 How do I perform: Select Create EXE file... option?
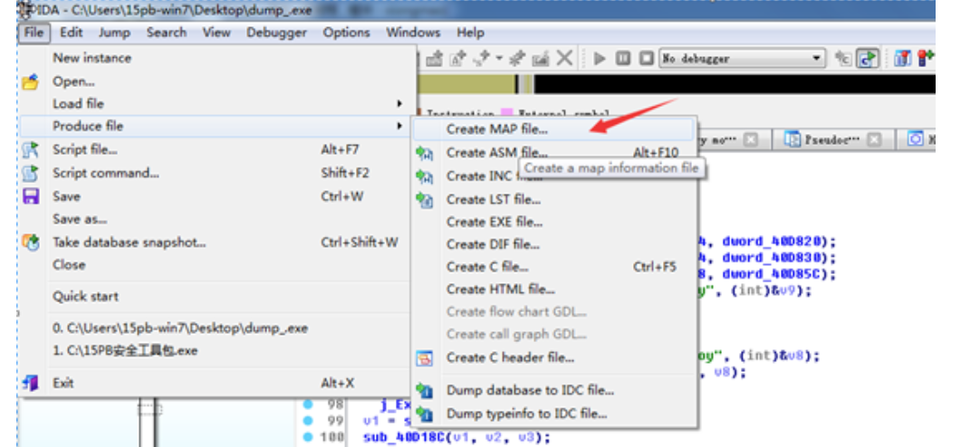553,222
